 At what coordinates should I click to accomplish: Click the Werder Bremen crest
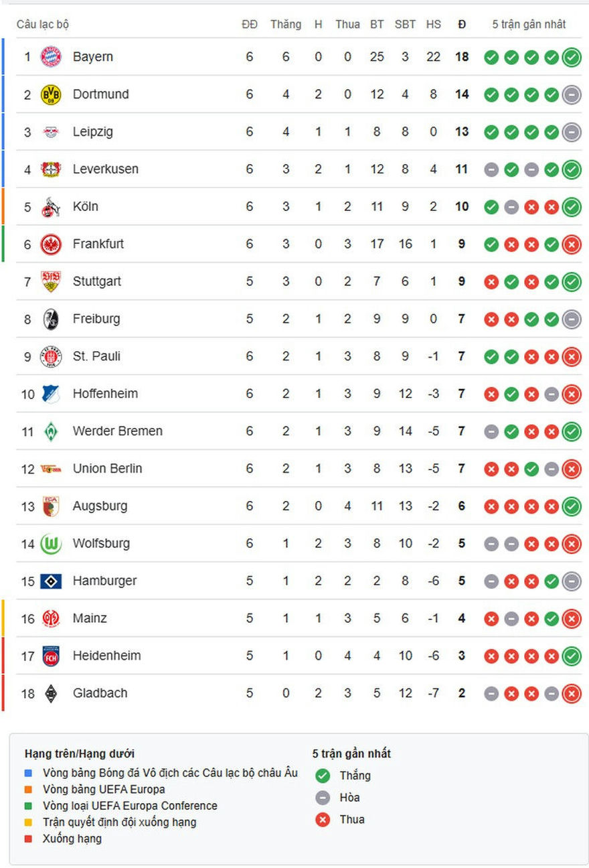[51, 431]
